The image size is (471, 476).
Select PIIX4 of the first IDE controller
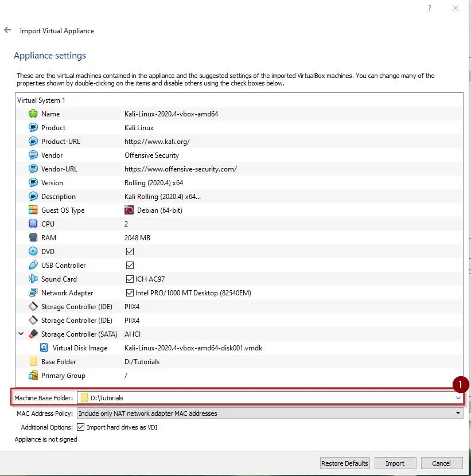tap(132, 307)
